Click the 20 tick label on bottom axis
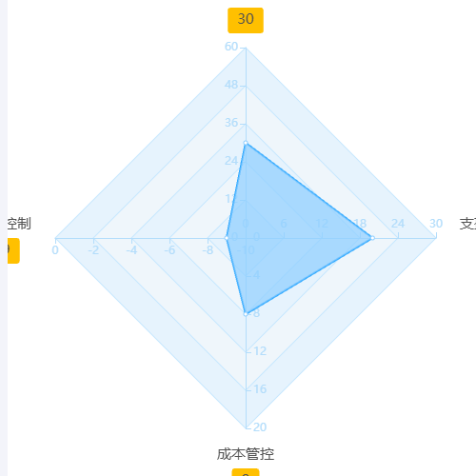Screen dimensions: 476x476 pyautogui.click(x=260, y=427)
